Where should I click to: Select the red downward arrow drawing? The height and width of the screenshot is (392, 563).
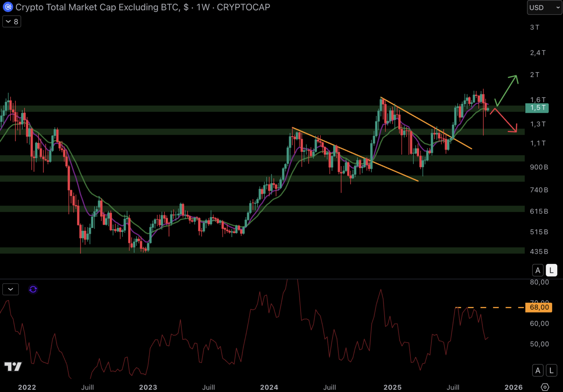505,120
